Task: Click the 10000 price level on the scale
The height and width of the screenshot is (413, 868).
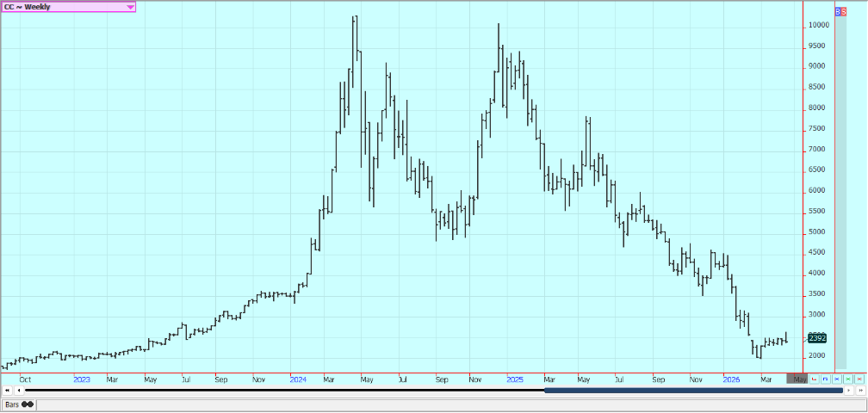Action: click(x=818, y=26)
